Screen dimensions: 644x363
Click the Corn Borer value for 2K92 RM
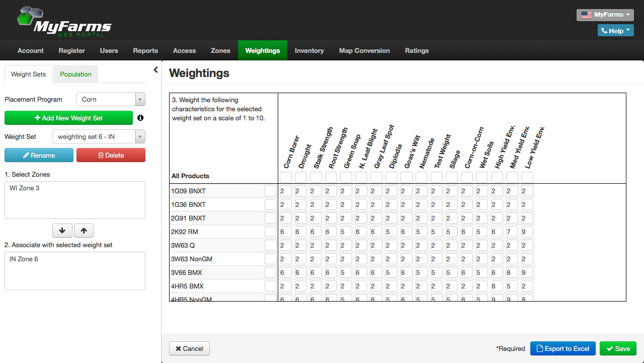(286, 232)
